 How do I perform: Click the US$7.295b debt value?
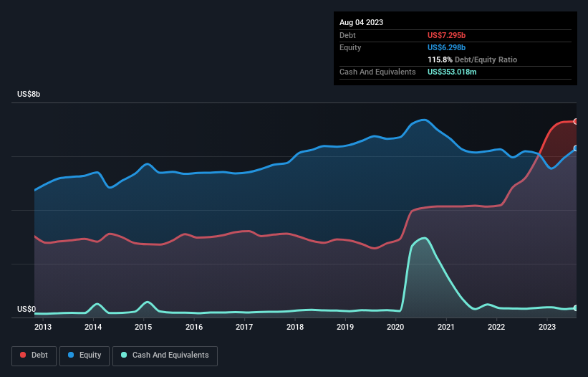[x=446, y=35]
